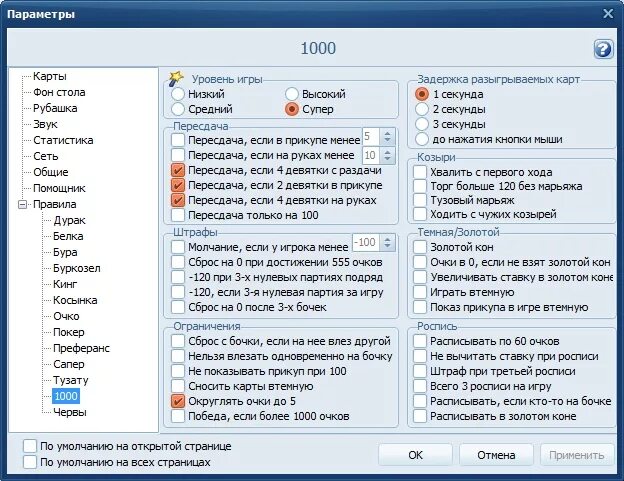Enable Пересдача, если в прикупе менее

[x=178, y=140]
